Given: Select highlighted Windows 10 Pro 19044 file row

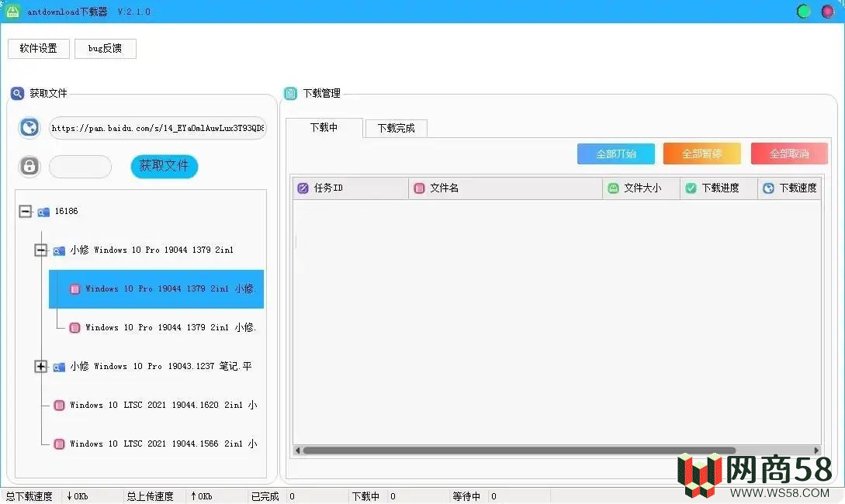Looking at the screenshot, I should click(x=156, y=289).
